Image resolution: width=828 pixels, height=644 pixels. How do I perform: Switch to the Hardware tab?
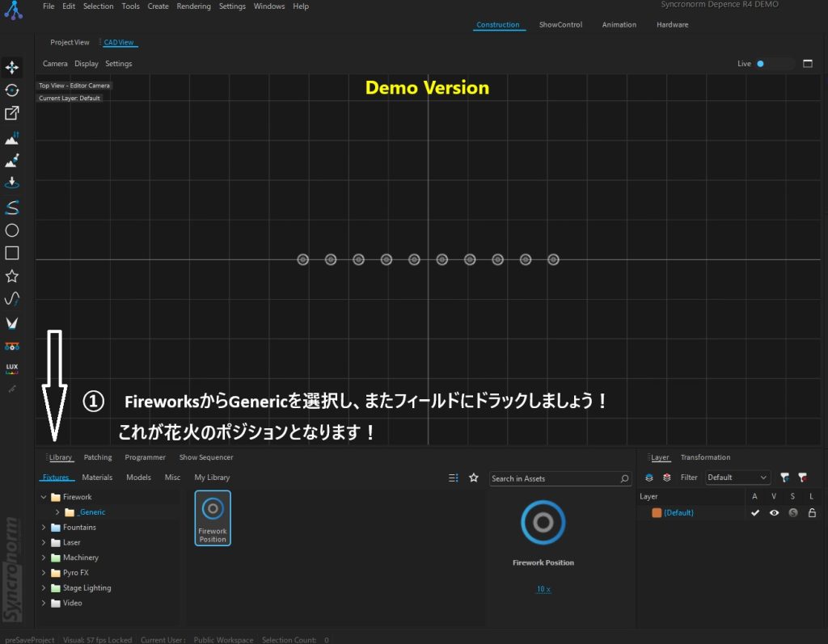point(672,25)
